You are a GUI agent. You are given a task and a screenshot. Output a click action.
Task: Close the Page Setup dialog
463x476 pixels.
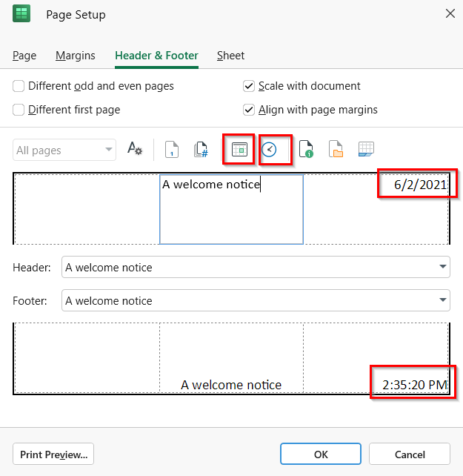pyautogui.click(x=450, y=13)
